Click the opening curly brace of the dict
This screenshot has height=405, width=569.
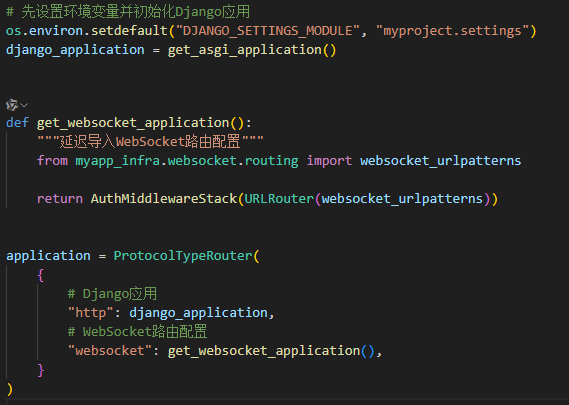[40, 275]
